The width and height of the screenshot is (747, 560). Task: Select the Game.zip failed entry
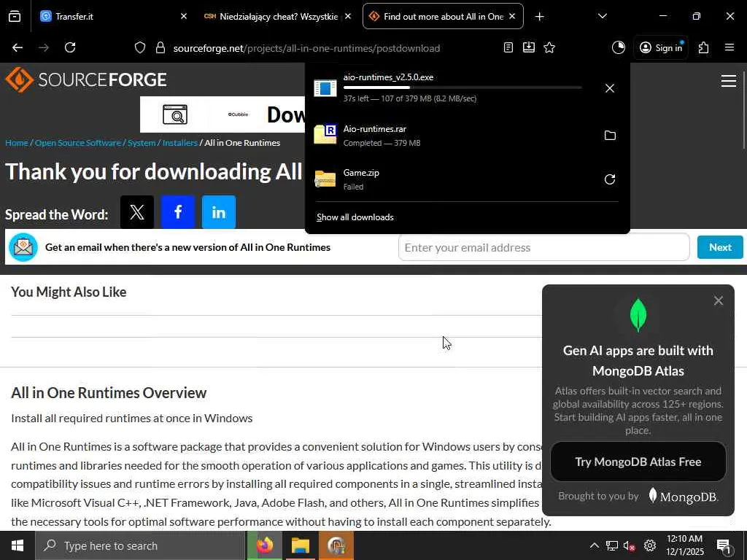pos(452,179)
